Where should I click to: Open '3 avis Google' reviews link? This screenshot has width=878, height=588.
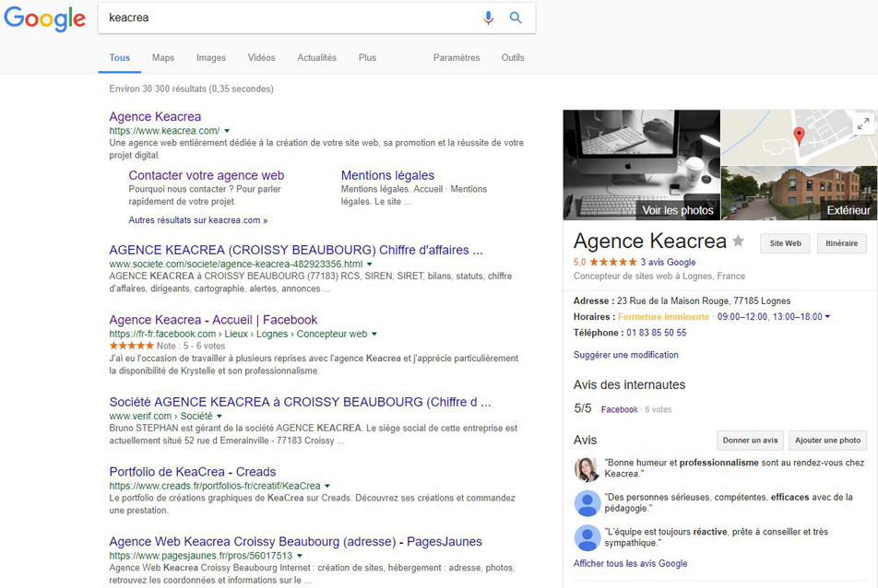(668, 262)
